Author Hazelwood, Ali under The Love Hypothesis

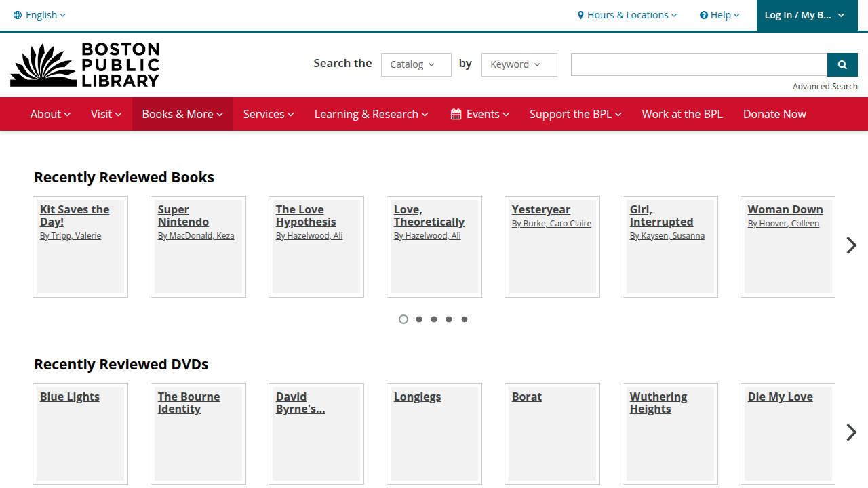(309, 236)
